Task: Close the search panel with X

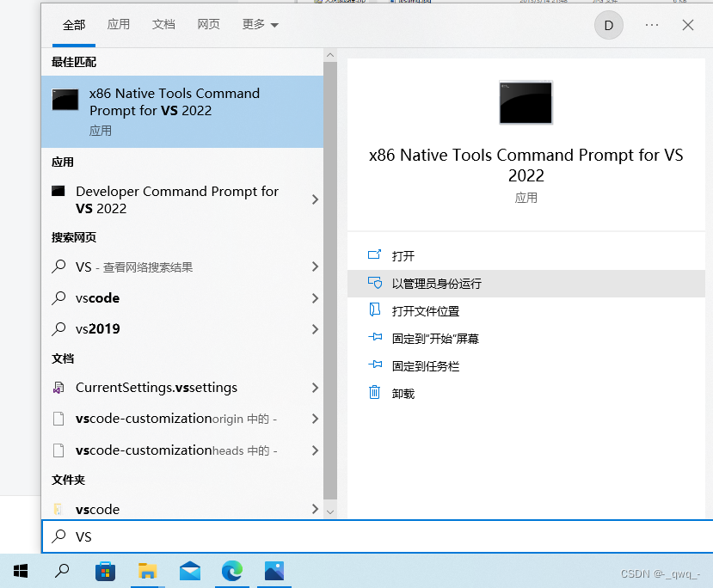Action: pos(687,25)
